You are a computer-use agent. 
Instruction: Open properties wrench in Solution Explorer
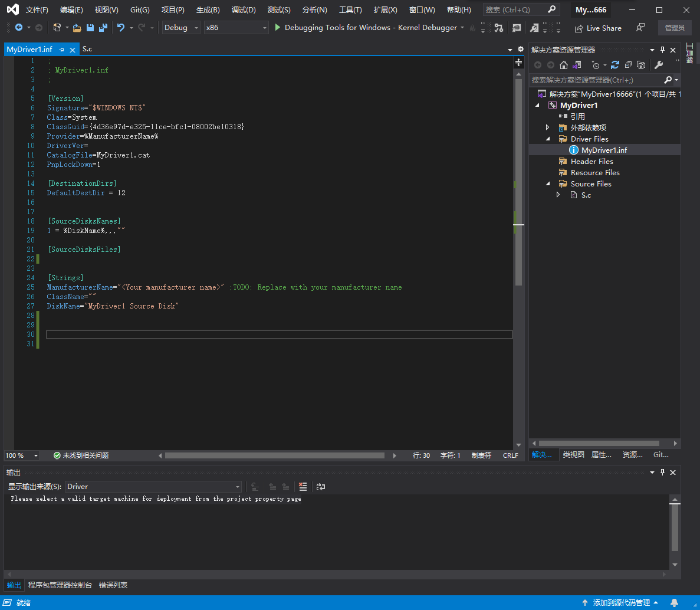click(659, 65)
